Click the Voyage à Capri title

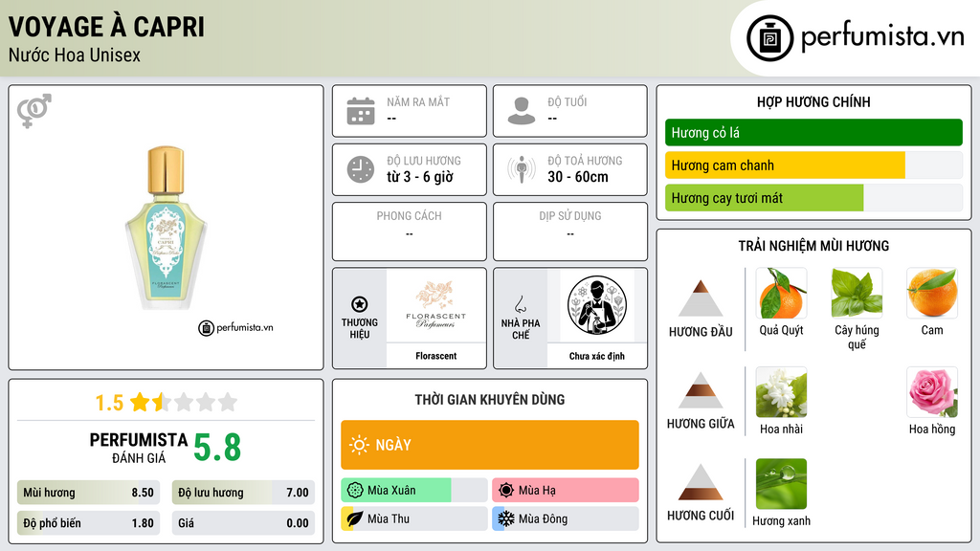point(106,27)
